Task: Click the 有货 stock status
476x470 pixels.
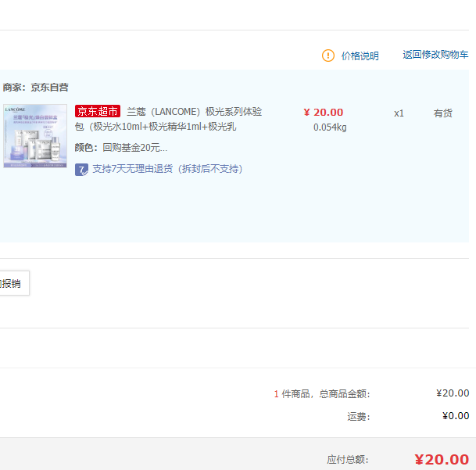Action: 443,113
